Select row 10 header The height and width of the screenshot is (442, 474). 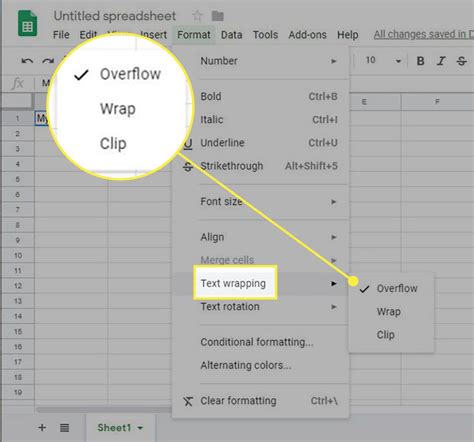pyautogui.click(x=17, y=256)
